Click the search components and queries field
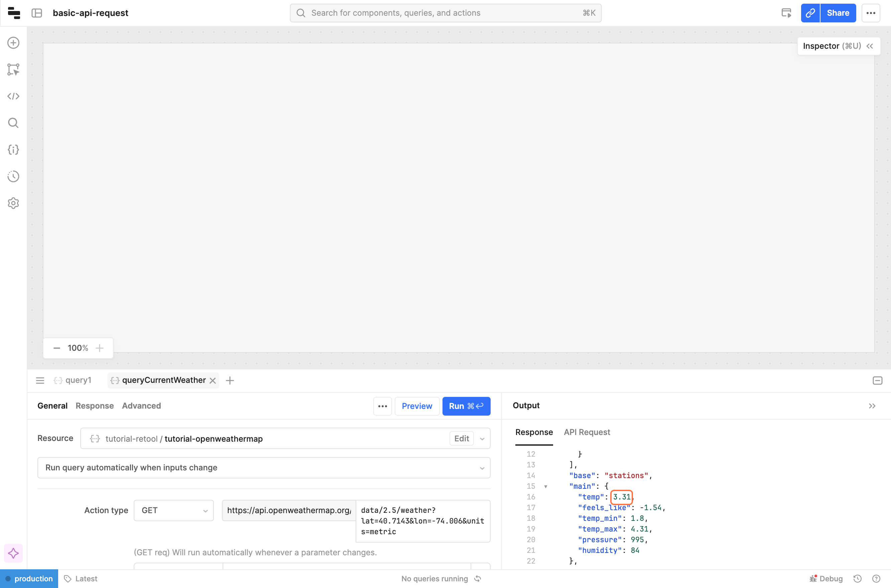Viewport: 891px width, 588px height. (x=445, y=13)
